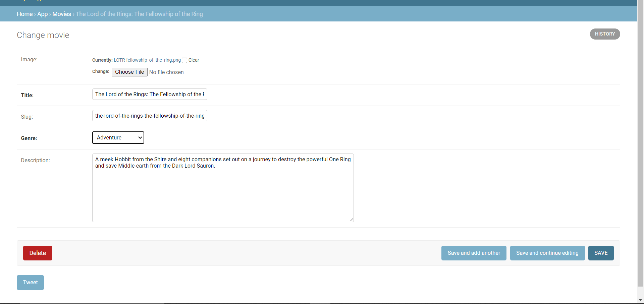
Task: Click the 'Image:' field label
Action: (29, 60)
